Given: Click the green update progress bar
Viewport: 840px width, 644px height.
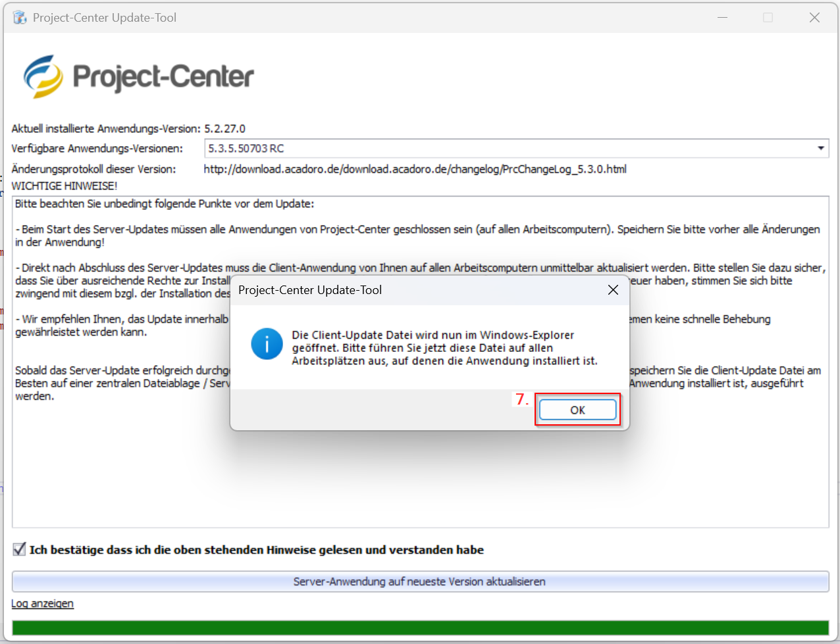Looking at the screenshot, I should (x=419, y=628).
